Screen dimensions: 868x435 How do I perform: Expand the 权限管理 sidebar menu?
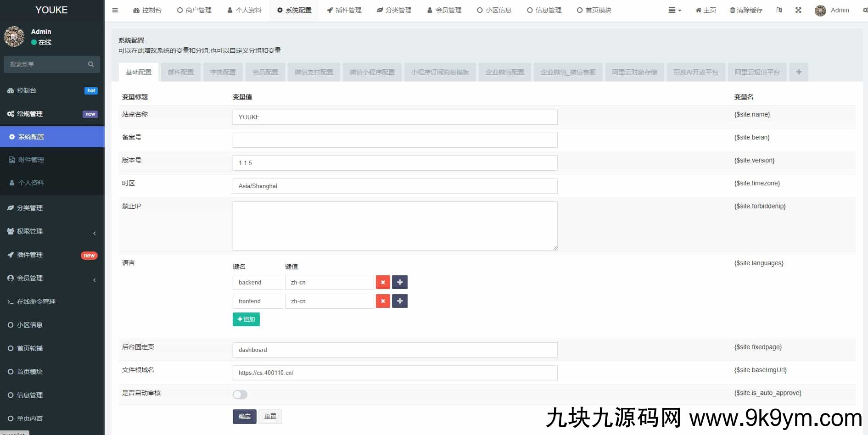click(x=52, y=231)
